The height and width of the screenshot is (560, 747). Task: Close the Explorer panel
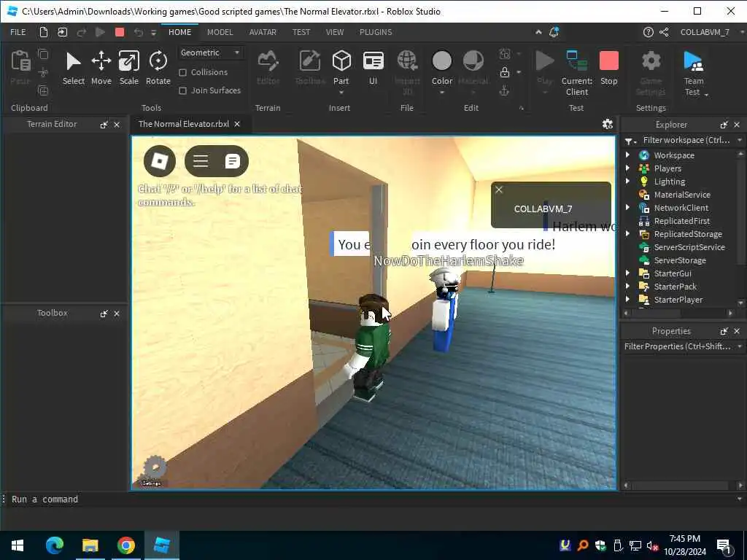(737, 125)
